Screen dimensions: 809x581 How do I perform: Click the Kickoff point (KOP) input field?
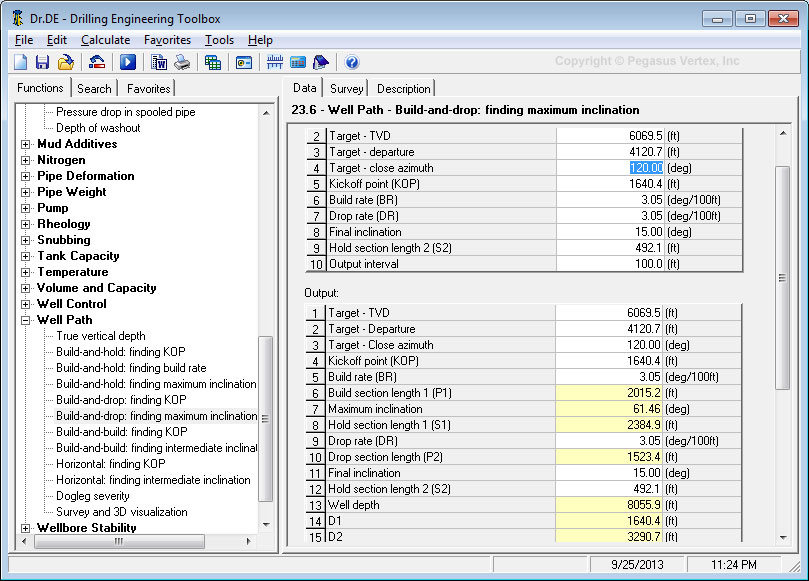pyautogui.click(x=610, y=184)
